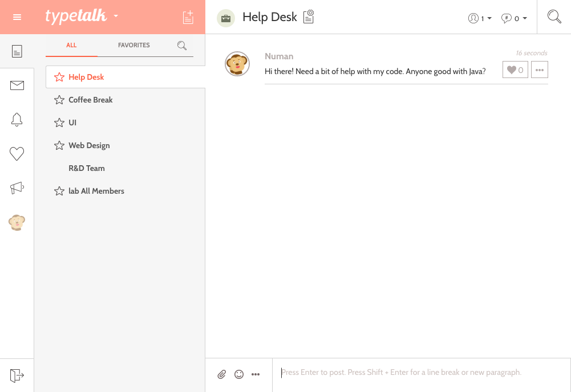Expand the members count dropdown
This screenshot has height=392, width=571.
click(x=480, y=18)
